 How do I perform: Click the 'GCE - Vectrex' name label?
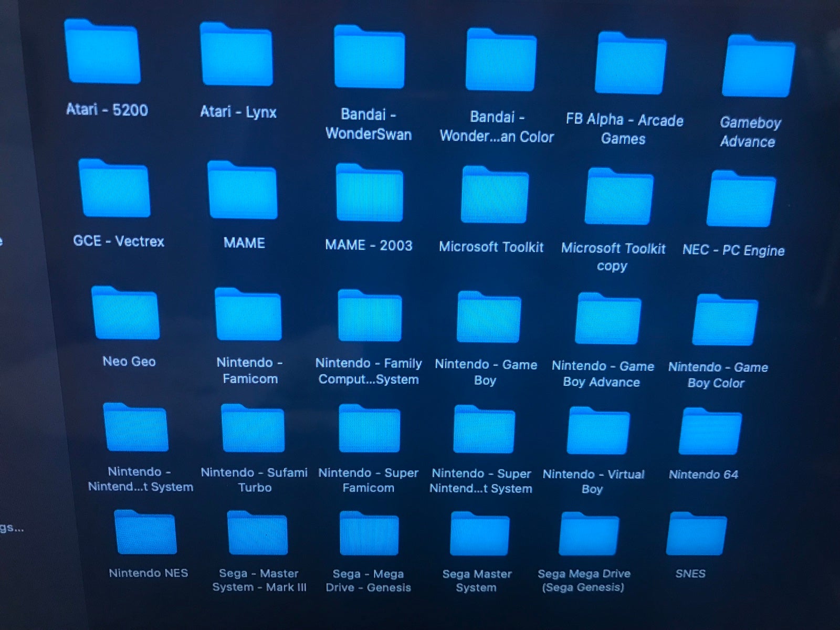(x=119, y=241)
